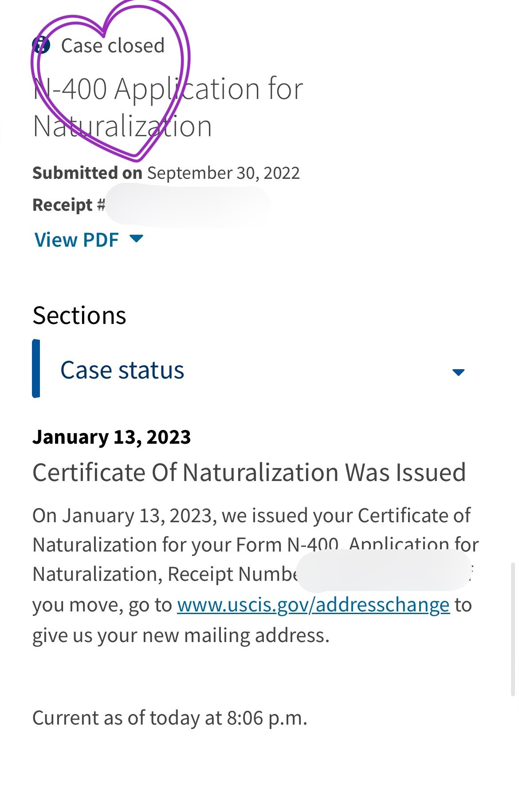The image size is (519, 812).
Task: Click the Case closed status text
Action: point(113,46)
